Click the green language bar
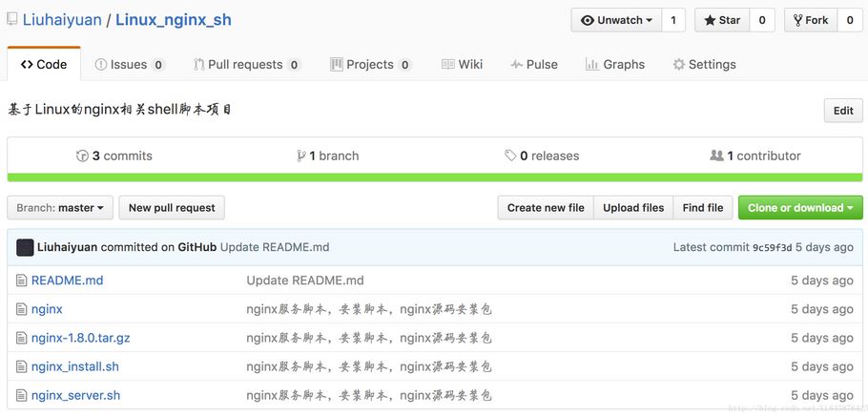 click(x=435, y=177)
